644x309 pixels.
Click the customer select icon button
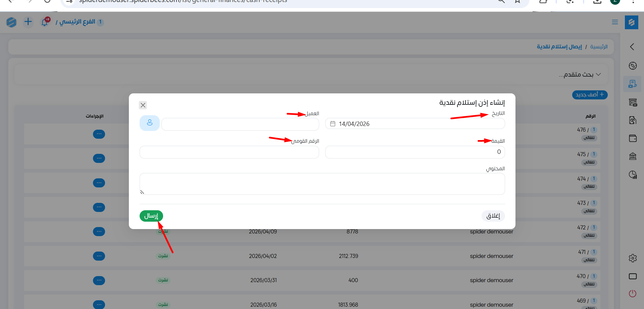(x=149, y=123)
